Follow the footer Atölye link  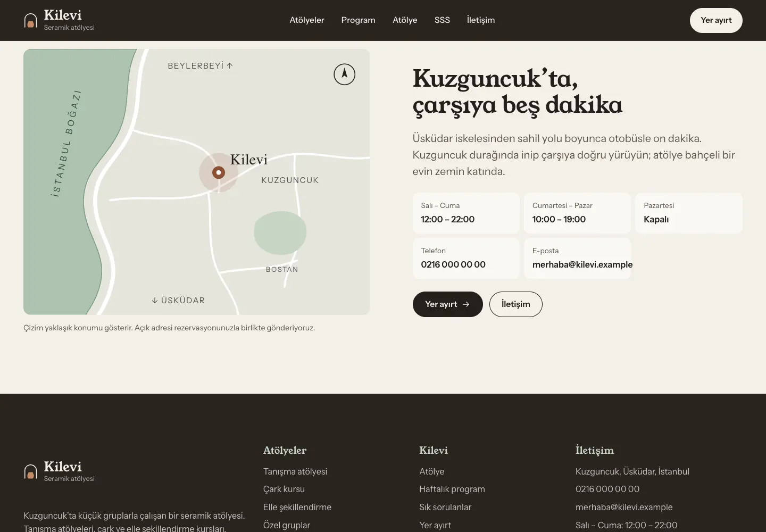click(x=432, y=471)
